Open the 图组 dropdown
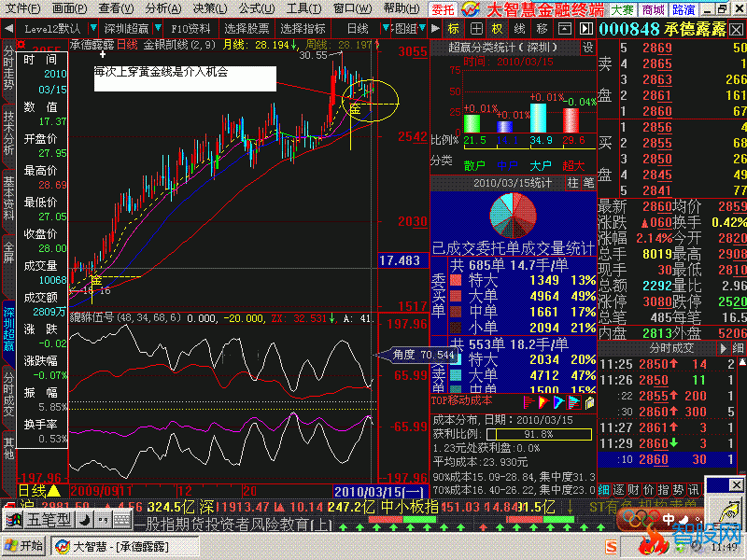Screen dimensions: 747x560 pyautogui.click(x=422, y=29)
